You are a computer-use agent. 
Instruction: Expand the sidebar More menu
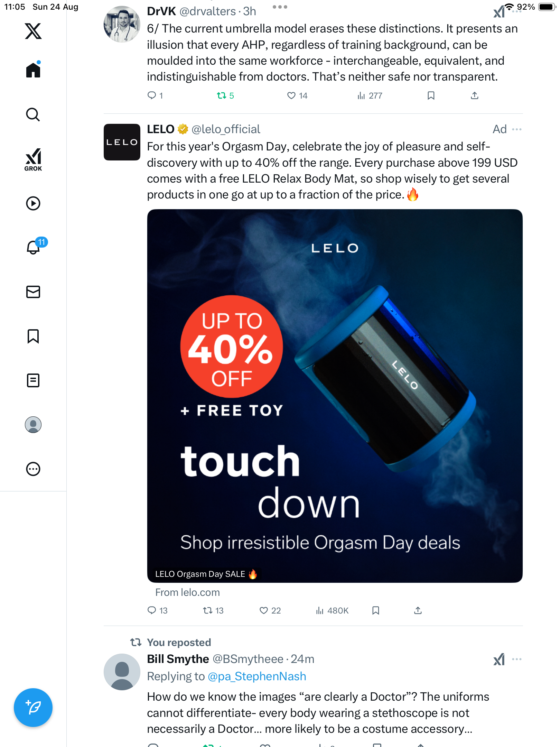pyautogui.click(x=33, y=469)
